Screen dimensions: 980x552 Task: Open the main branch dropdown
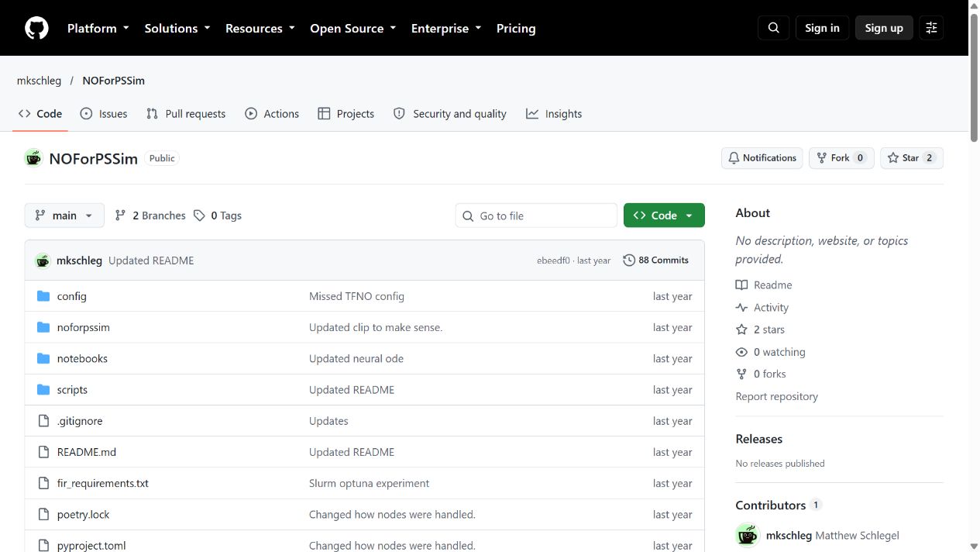tap(64, 216)
